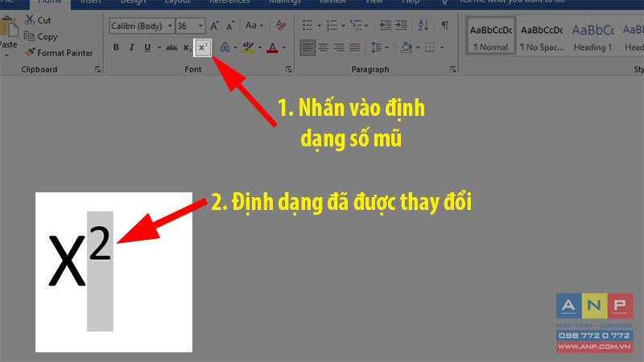Apply No Spacing style
This screenshot has height=362, width=644.
coord(542,36)
